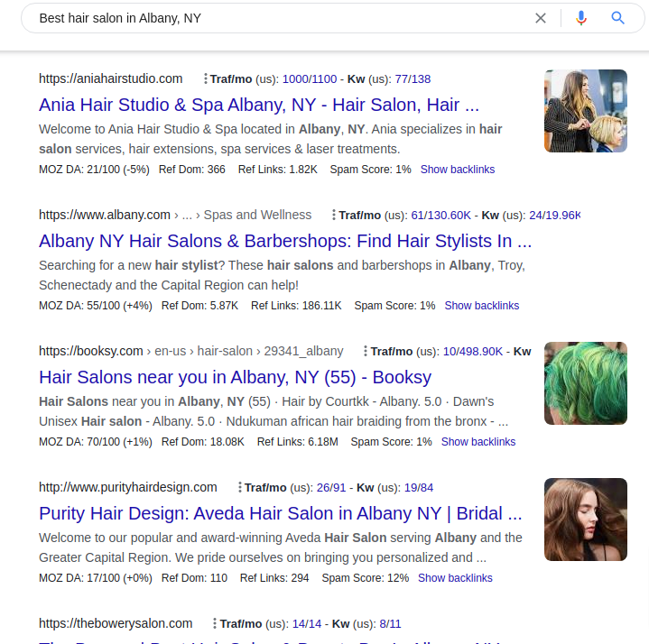
Task: Click 'MOZ DA: 17/100 (+0%)' metric text
Action: [96, 577]
